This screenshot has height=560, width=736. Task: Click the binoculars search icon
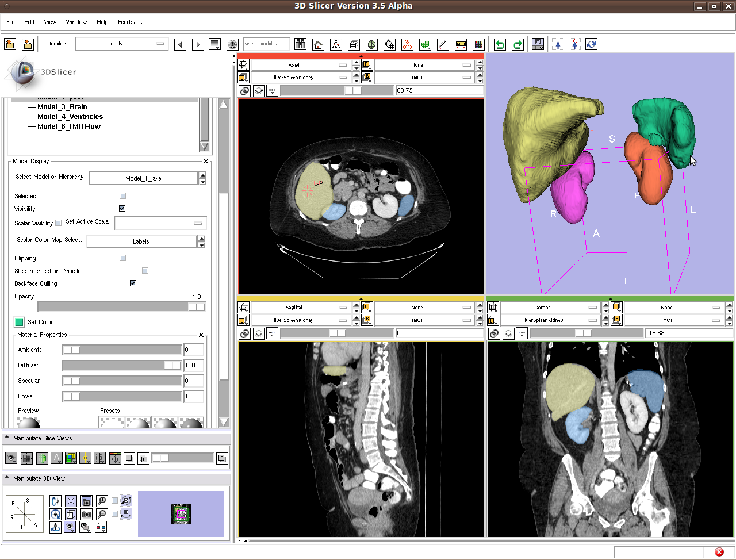[300, 44]
